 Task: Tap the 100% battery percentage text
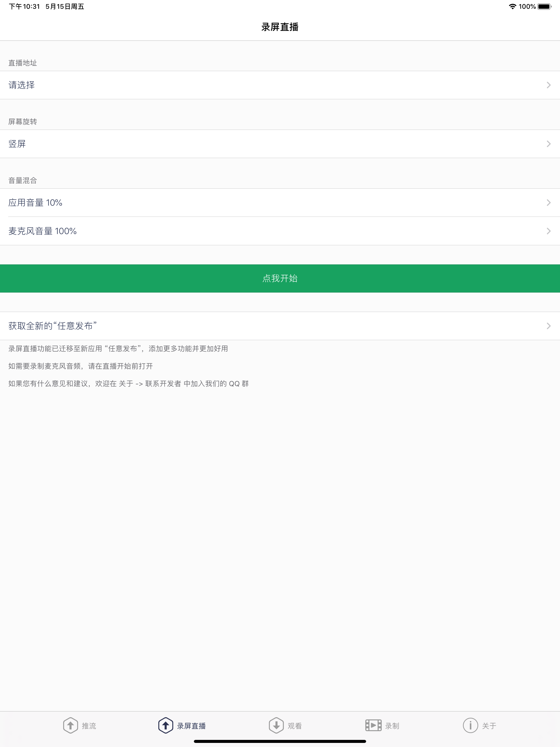click(x=527, y=6)
